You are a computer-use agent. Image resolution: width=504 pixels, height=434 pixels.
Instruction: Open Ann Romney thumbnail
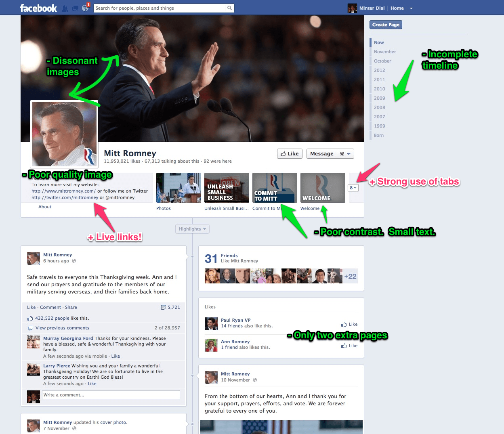[211, 345]
